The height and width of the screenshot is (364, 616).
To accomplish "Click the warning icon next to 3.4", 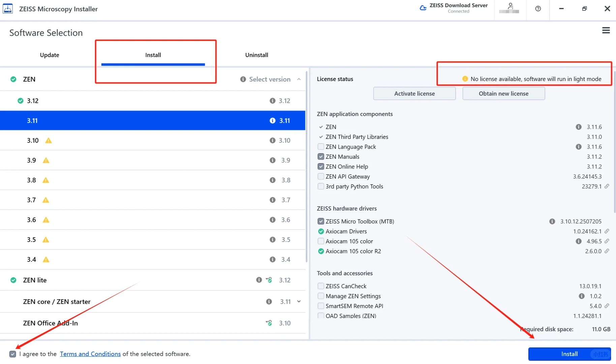I will pyautogui.click(x=46, y=260).
